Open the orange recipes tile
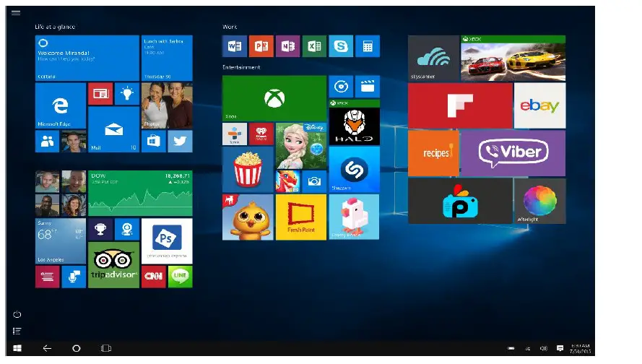Viewport: 642px width, 364px height. [x=433, y=153]
